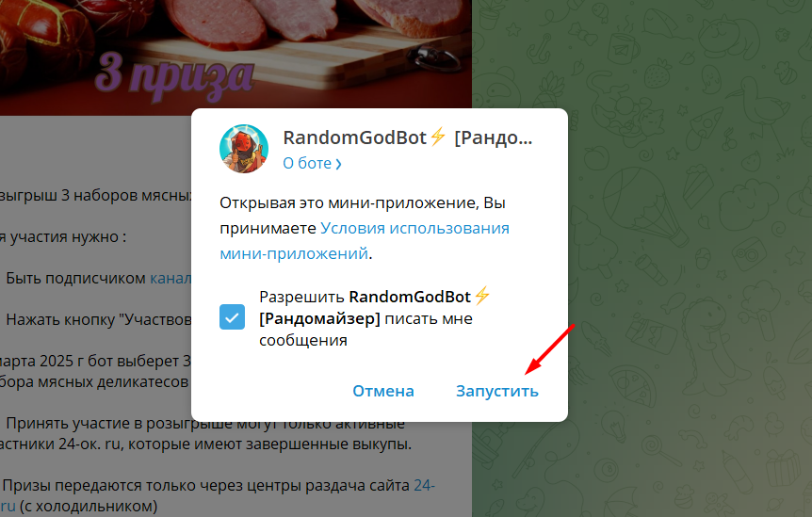Click the lightning icon beside the bot title
812x517 pixels.
[x=438, y=137]
